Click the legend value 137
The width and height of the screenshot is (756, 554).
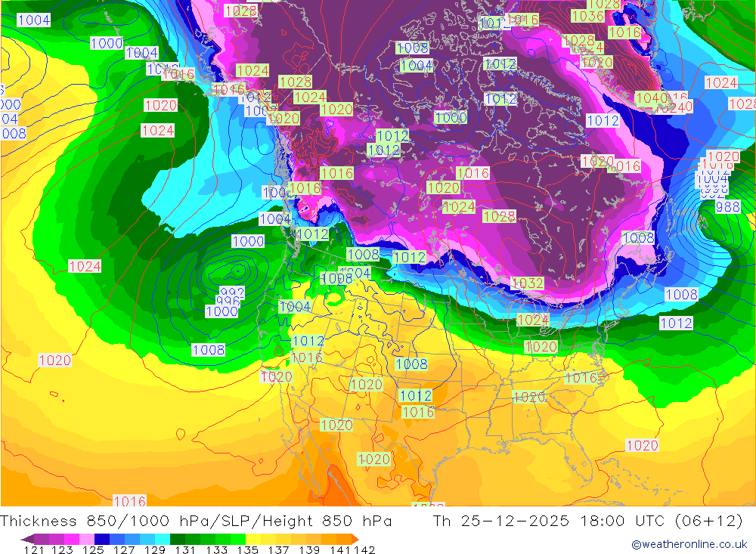(279, 549)
